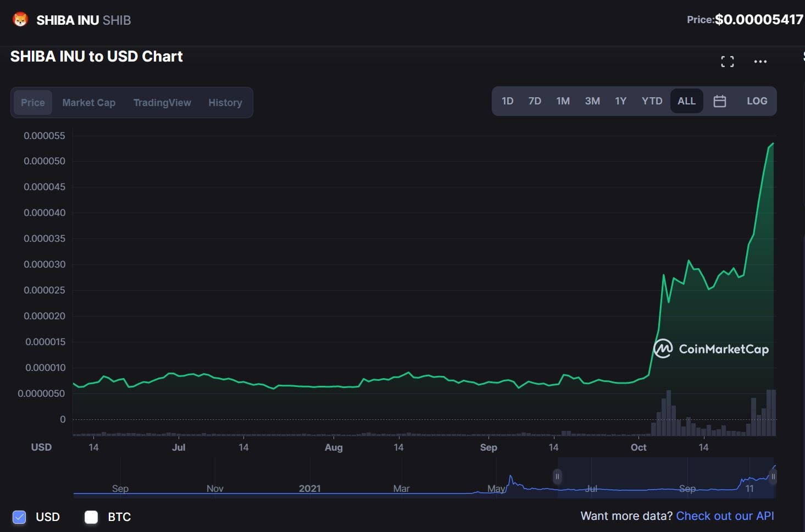Select the History tab
805x532 pixels.
225,103
